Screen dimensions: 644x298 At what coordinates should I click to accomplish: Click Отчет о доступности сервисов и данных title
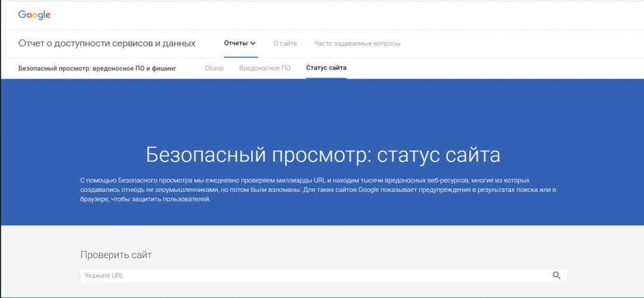pos(107,43)
